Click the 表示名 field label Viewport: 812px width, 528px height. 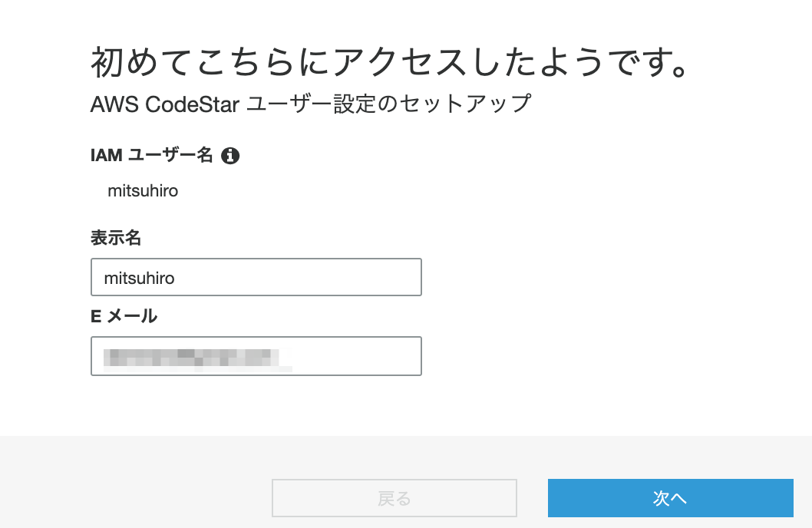pos(116,238)
